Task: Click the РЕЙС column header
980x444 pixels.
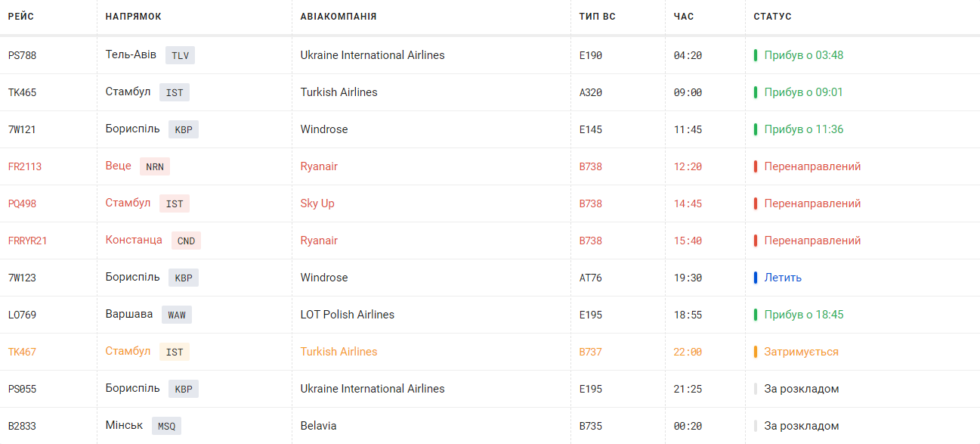Action: [x=21, y=17]
